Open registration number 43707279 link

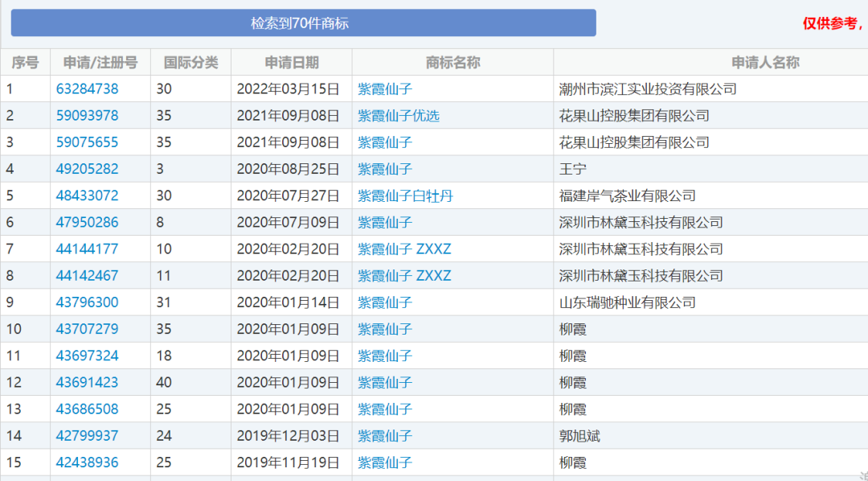point(87,329)
